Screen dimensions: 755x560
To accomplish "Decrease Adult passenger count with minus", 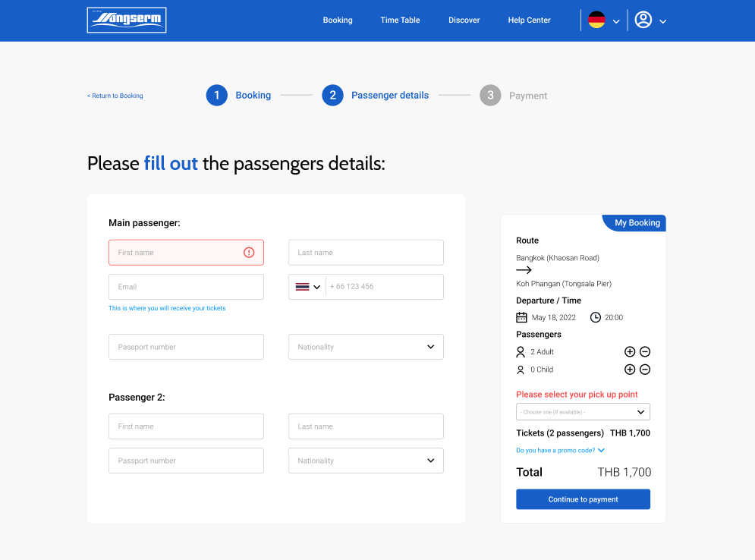I will pyautogui.click(x=645, y=352).
